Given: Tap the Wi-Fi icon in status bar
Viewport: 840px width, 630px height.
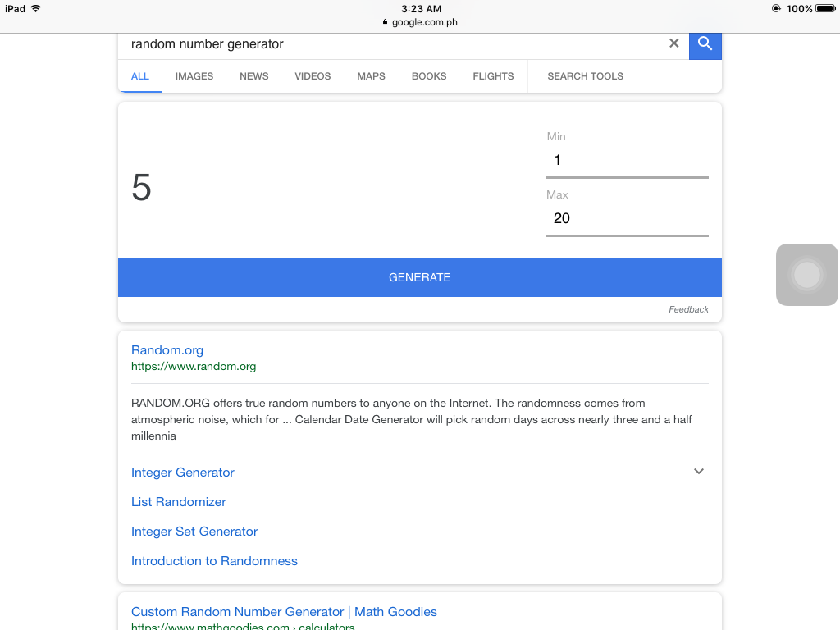Looking at the screenshot, I should [x=36, y=8].
